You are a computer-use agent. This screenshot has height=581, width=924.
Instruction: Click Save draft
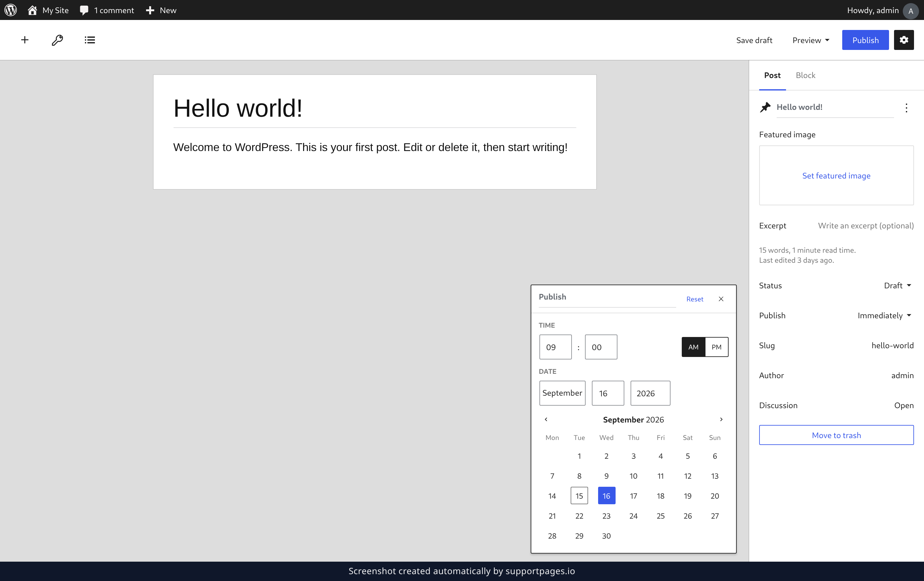(754, 40)
